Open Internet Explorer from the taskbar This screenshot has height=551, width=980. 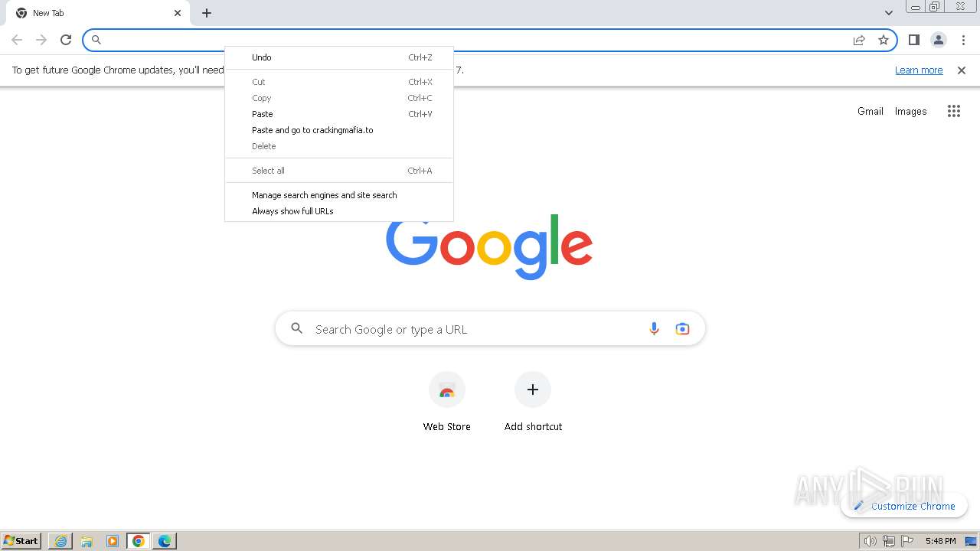60,541
